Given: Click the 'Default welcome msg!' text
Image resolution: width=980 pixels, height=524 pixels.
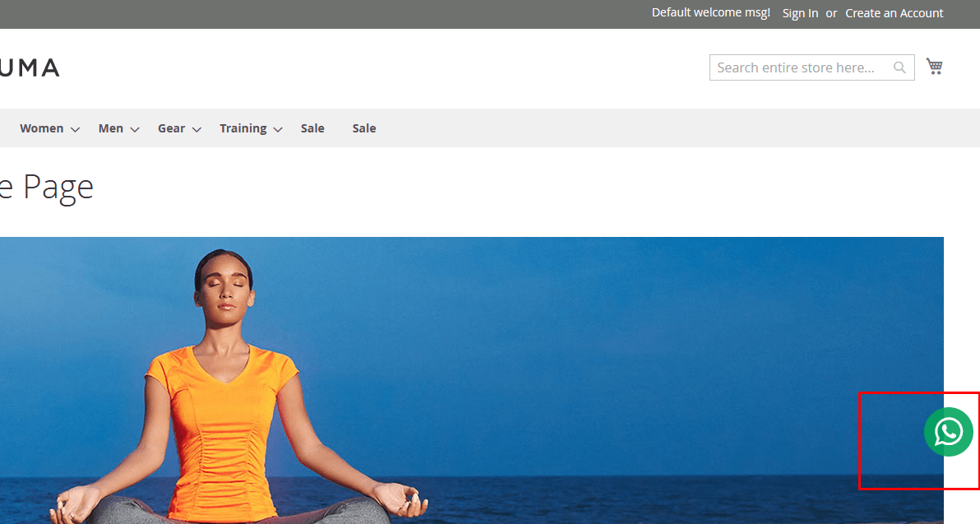Looking at the screenshot, I should click(711, 13).
